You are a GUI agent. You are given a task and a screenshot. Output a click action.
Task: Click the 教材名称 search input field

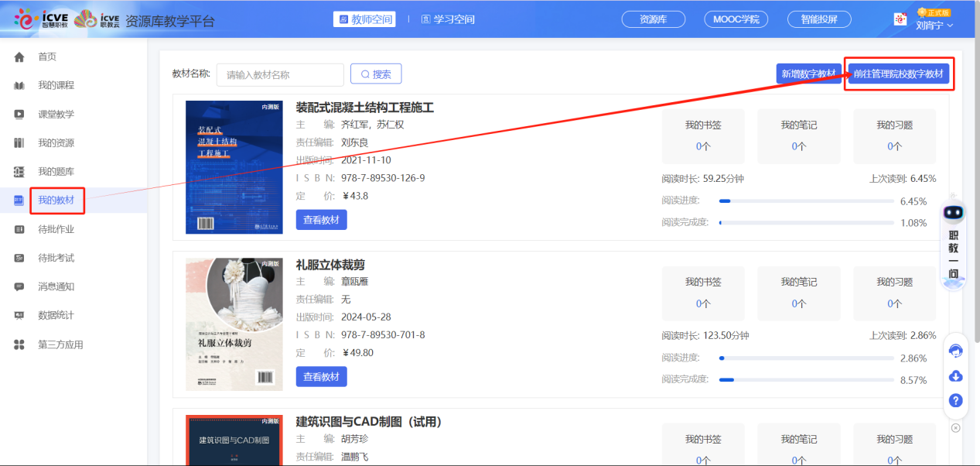pyautogui.click(x=280, y=75)
